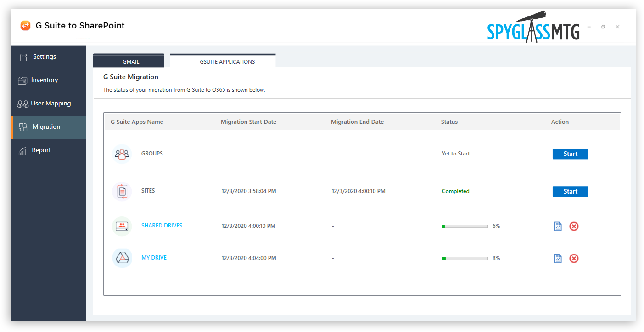Click the Yet to Start status text
This screenshot has height=332, width=644.
pyautogui.click(x=456, y=154)
